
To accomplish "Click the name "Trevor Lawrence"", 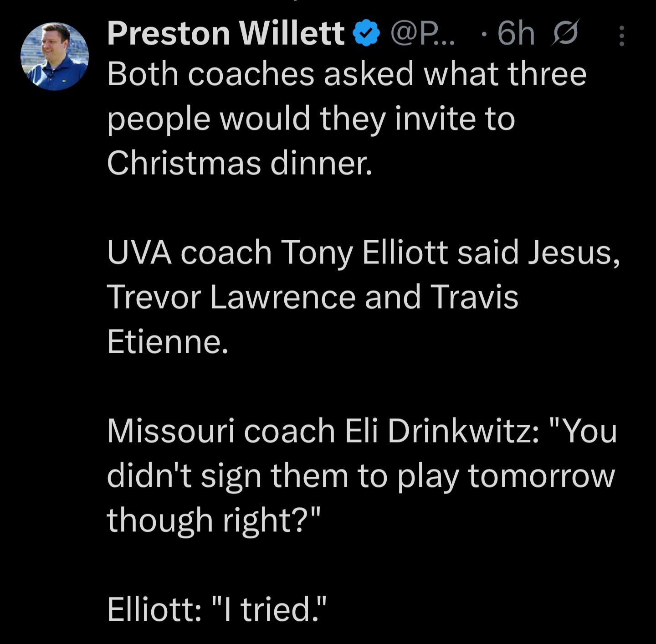I will click(231, 297).
